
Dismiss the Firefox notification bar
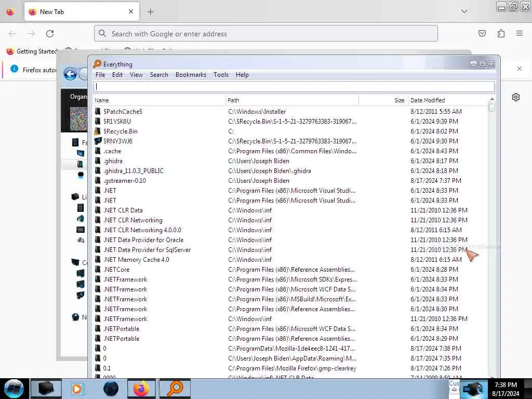[520, 69]
